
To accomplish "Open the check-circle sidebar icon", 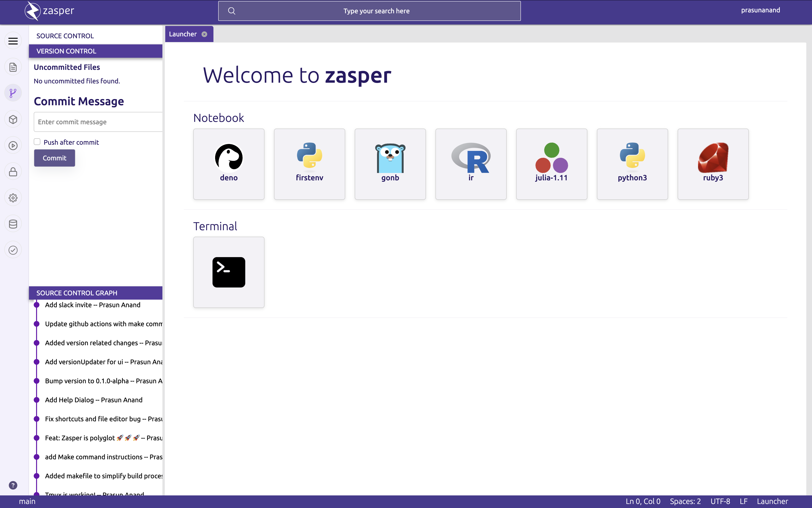I will pyautogui.click(x=13, y=250).
